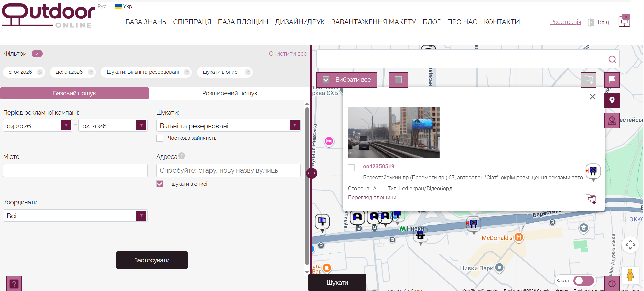The image size is (644, 291).
Task: Click the add-to-selection icon in map toolbar
Action: point(588,80)
